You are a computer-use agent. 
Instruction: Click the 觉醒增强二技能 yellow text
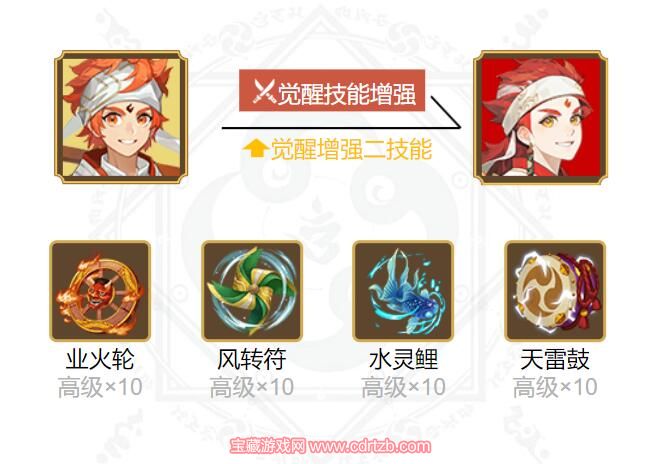click(351, 149)
